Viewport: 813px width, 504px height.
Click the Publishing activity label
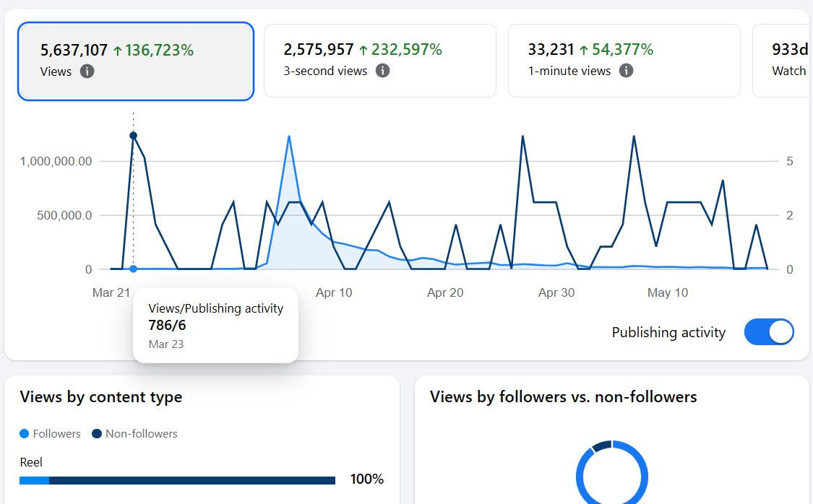(x=668, y=333)
